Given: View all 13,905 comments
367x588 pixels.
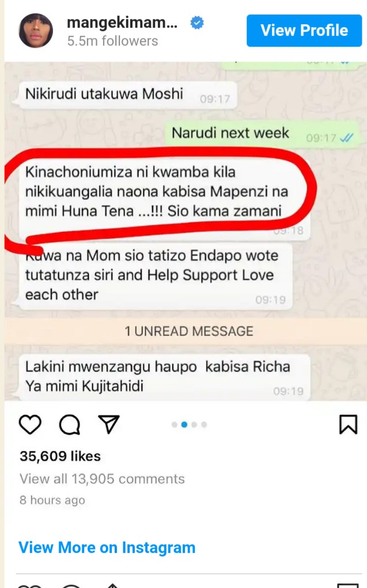Looking at the screenshot, I should tap(102, 479).
